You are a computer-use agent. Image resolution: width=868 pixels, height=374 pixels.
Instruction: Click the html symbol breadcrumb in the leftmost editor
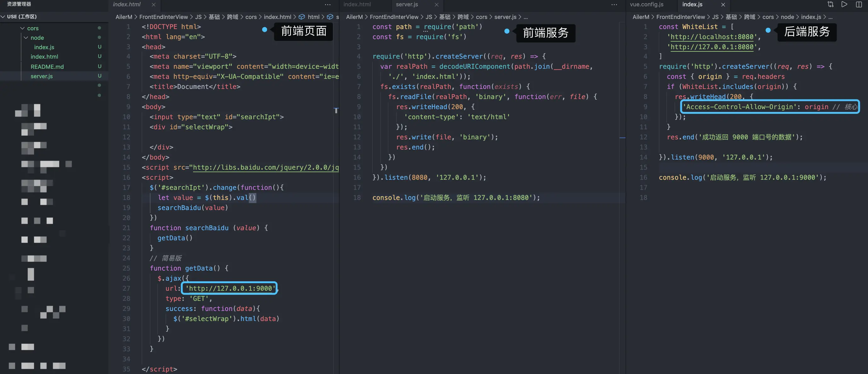(313, 17)
